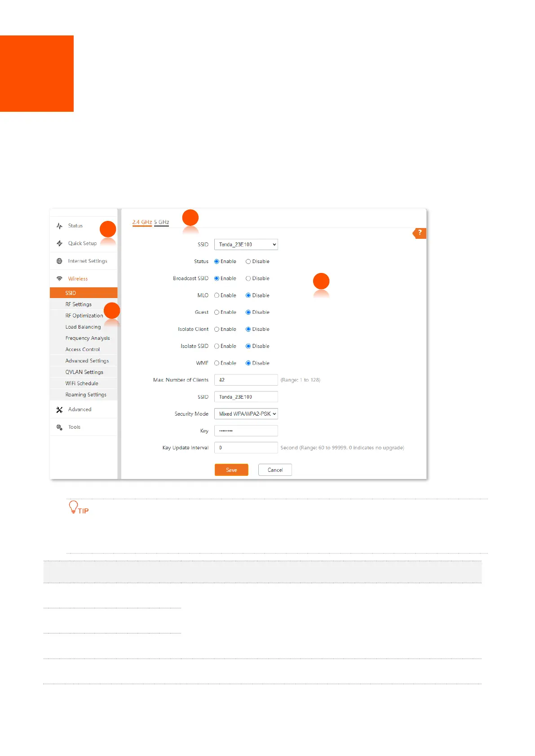Enable the WMF radio option
The image size is (535, 756).
click(x=217, y=363)
